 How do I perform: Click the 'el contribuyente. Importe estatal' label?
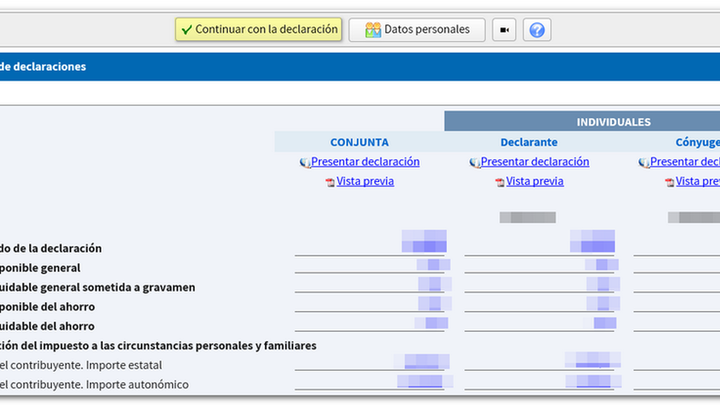[81, 365]
